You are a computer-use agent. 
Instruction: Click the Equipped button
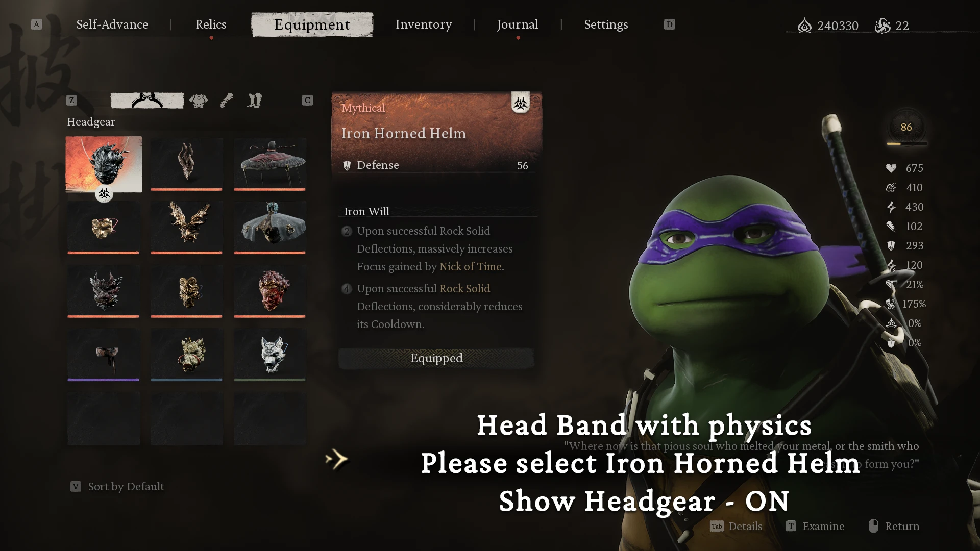(x=436, y=358)
